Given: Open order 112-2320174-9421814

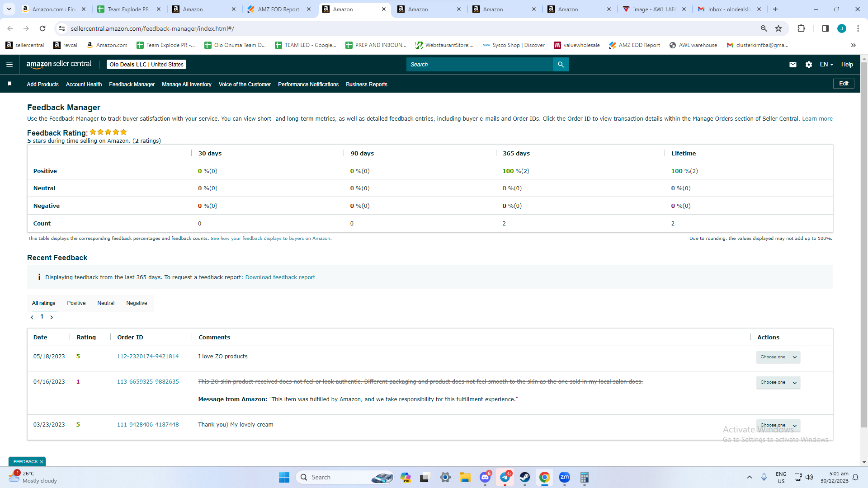Looking at the screenshot, I should [148, 357].
